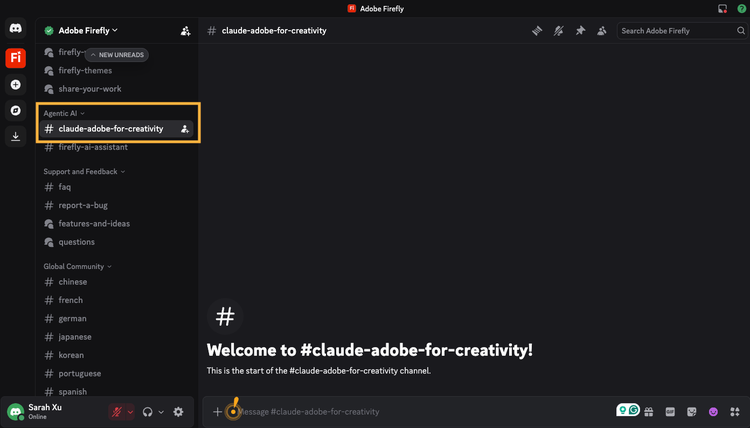Open the firefly-themes forum channel
Viewport: 750px width, 428px height.
coord(117,71)
